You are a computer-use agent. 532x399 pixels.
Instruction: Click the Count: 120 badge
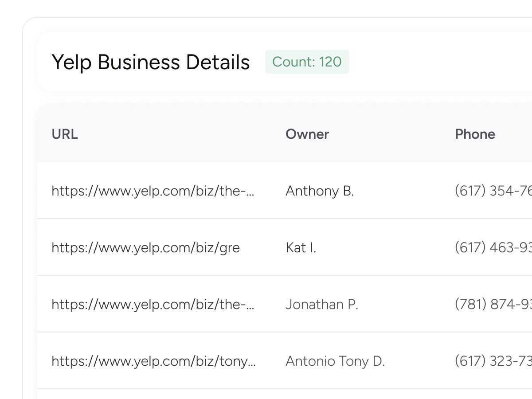pyautogui.click(x=307, y=62)
